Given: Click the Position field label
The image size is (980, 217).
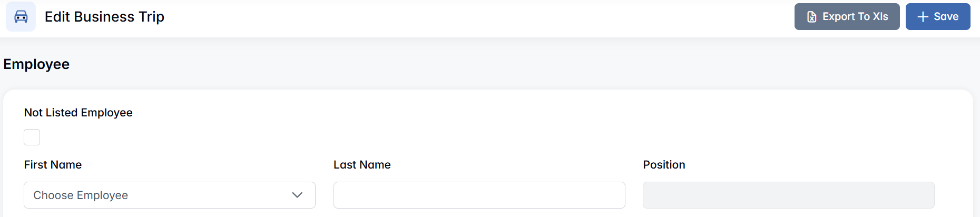Looking at the screenshot, I should [x=664, y=165].
